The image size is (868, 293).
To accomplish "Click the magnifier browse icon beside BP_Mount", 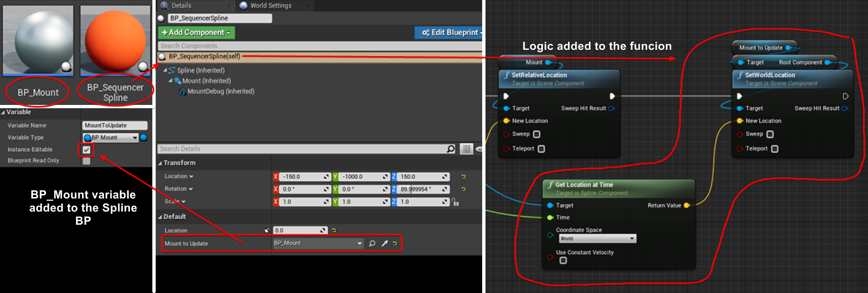I will (x=372, y=243).
